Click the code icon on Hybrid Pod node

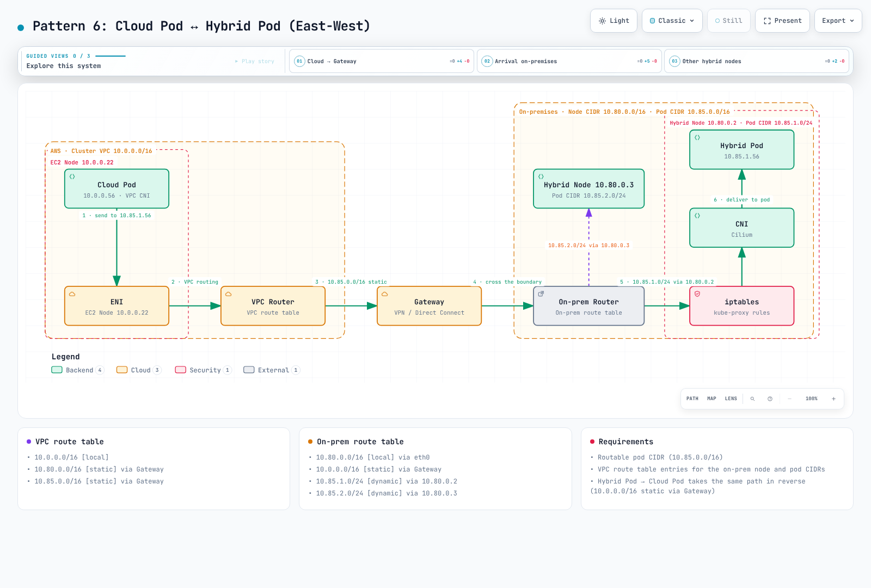pos(697,137)
